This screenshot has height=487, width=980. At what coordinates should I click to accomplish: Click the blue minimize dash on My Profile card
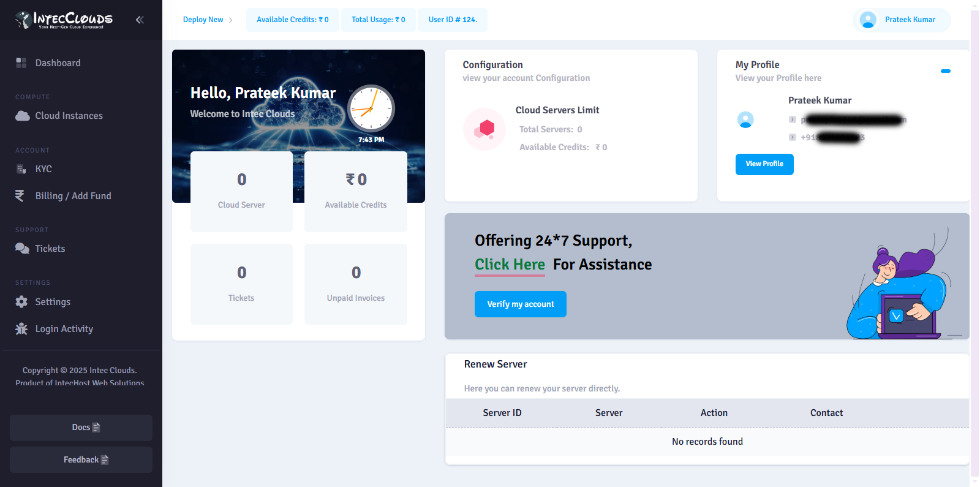(x=946, y=71)
